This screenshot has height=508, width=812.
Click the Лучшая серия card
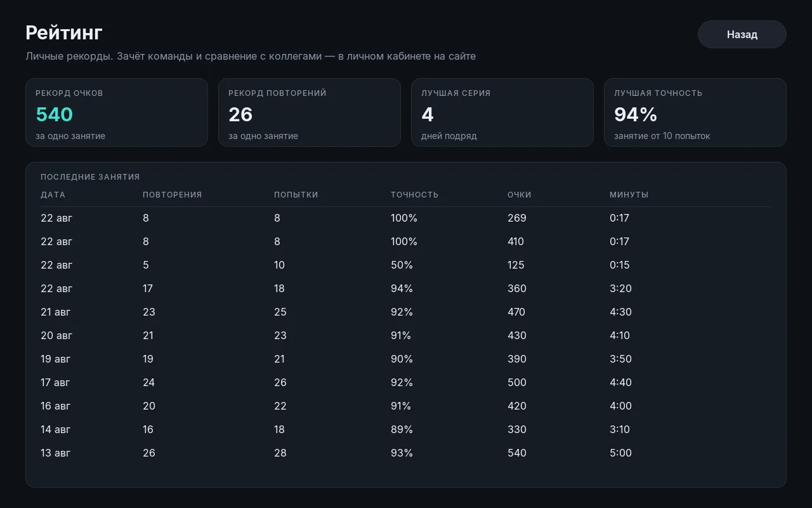pos(502,112)
